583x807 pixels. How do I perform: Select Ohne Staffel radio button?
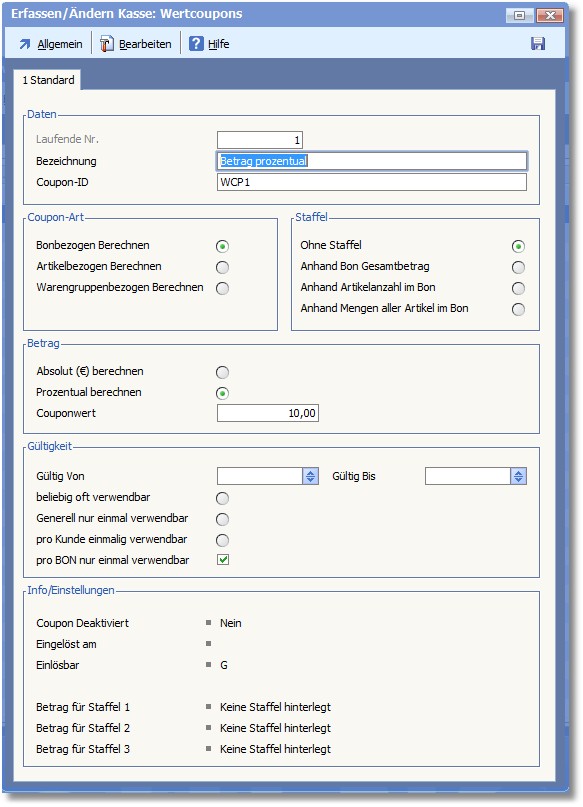[x=518, y=247]
